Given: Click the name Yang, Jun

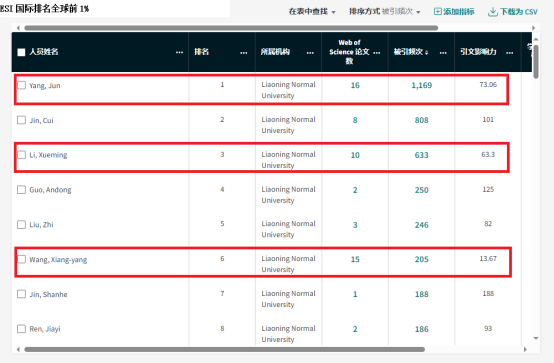Looking at the screenshot, I should (45, 86).
